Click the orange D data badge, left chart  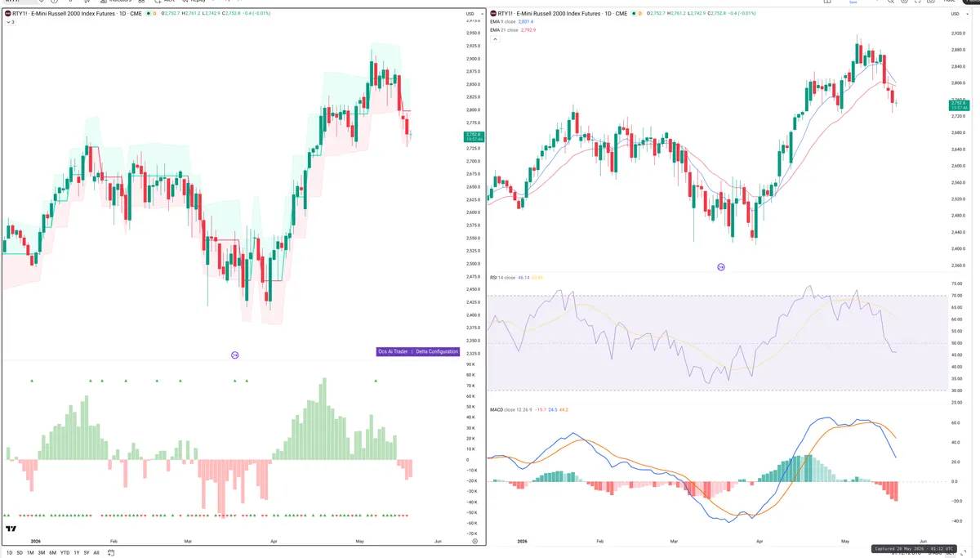point(154,14)
